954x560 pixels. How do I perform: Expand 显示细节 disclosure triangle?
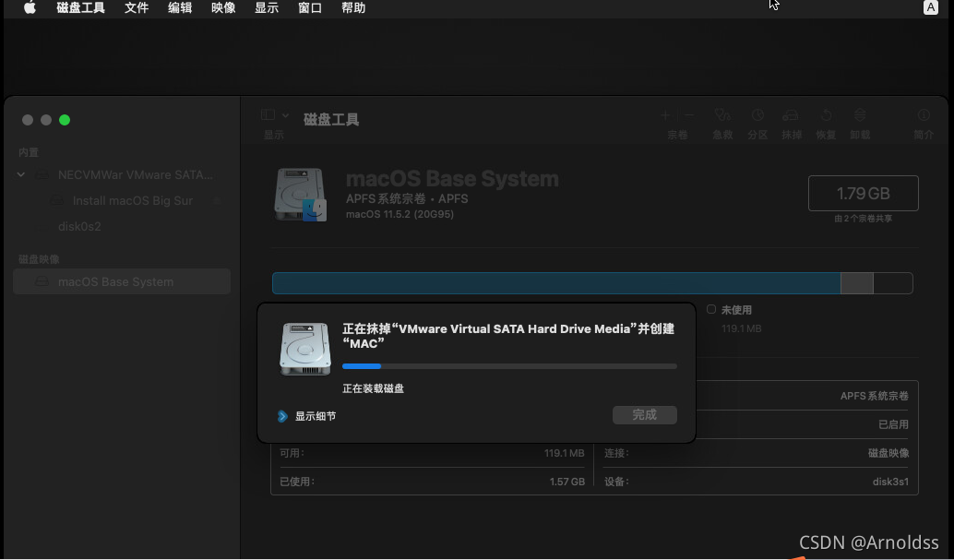pos(282,416)
